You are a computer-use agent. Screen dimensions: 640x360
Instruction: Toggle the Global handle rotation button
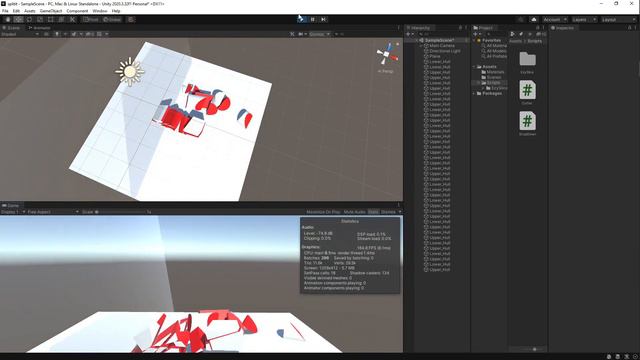[x=111, y=19]
